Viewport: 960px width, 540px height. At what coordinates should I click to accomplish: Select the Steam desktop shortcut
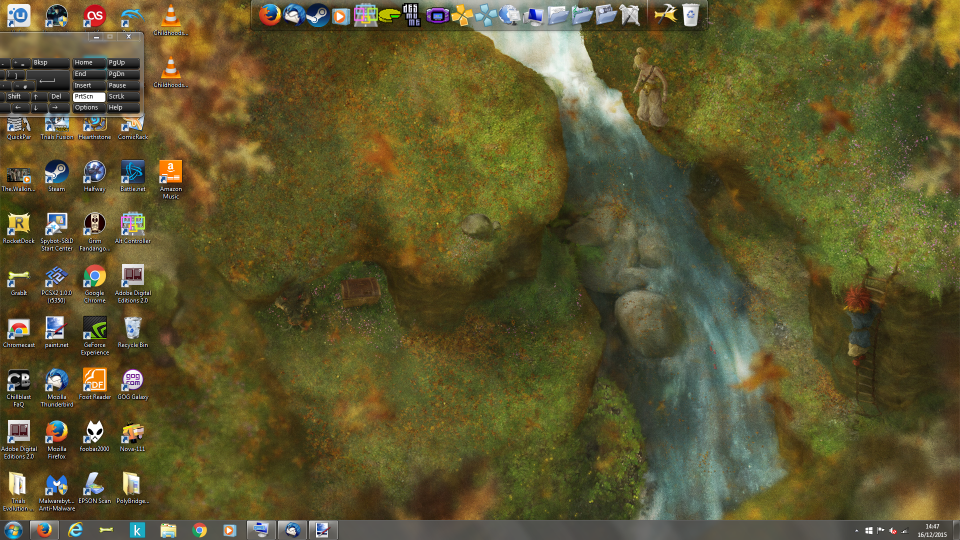pos(56,176)
